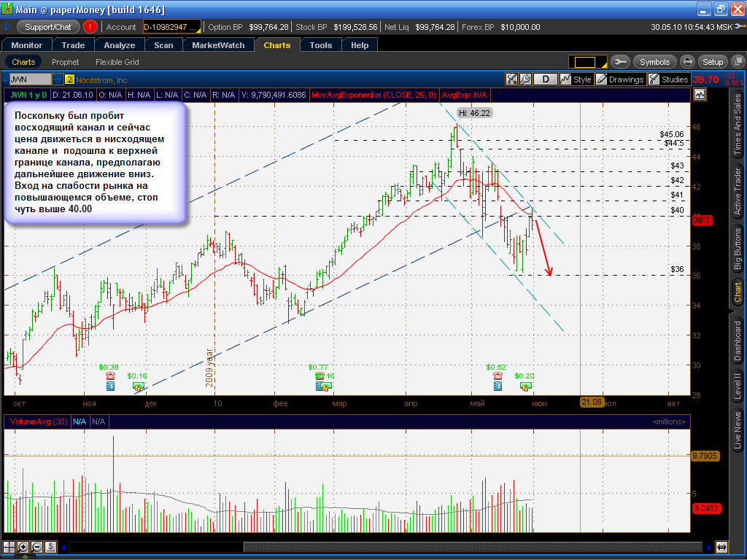The image size is (747, 560).
Task: Click the chart mode icon below price
Action: pos(700,94)
